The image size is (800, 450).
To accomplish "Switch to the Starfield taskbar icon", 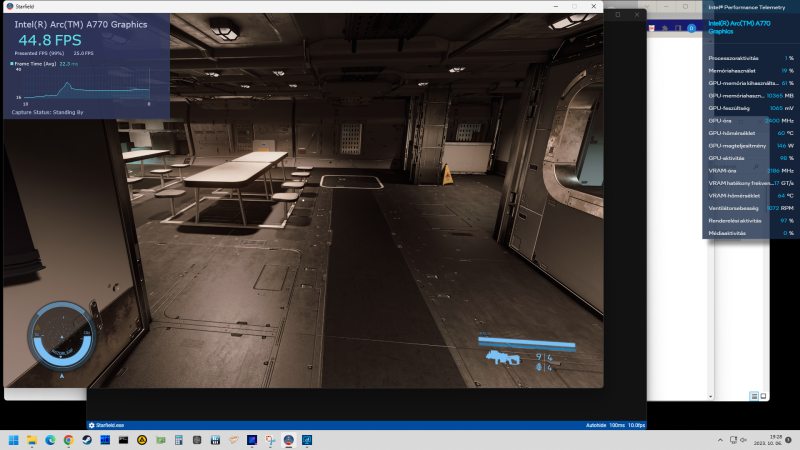I will point(289,440).
